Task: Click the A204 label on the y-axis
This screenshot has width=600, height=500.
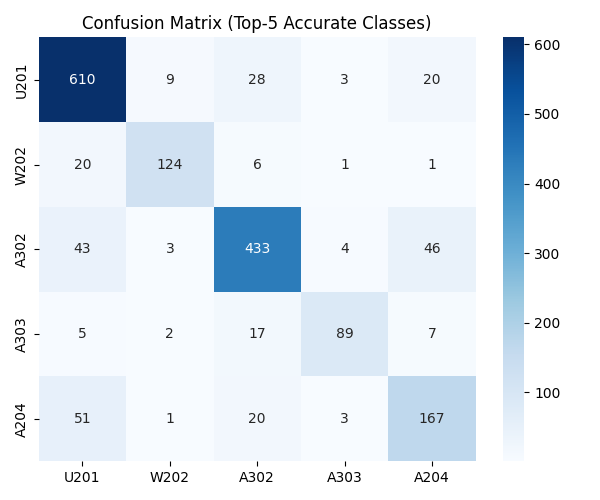Action: click(x=22, y=418)
